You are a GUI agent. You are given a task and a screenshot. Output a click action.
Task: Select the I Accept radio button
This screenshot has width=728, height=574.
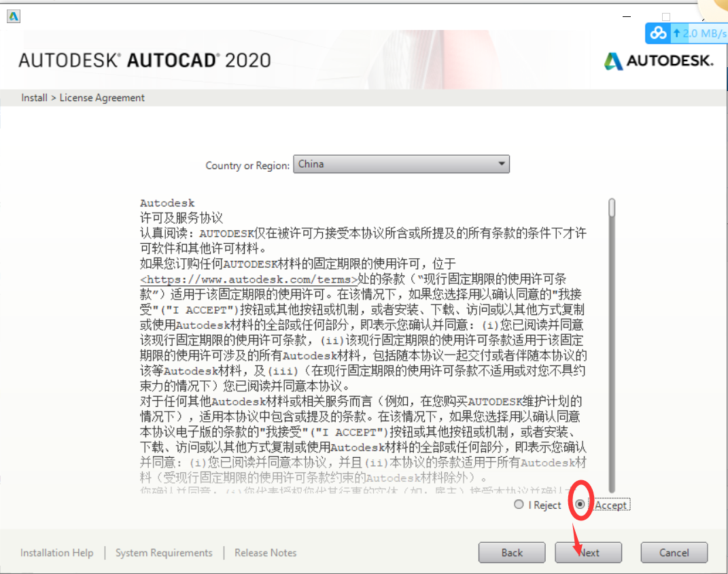[x=580, y=504]
